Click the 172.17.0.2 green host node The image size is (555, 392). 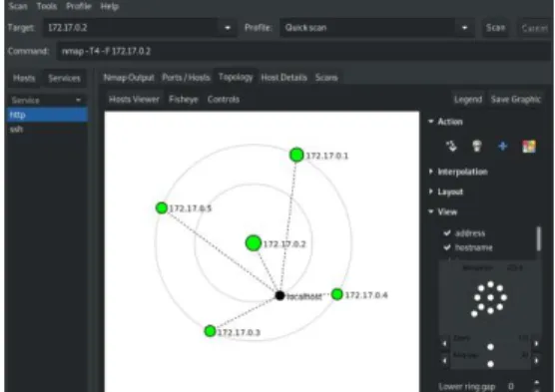(x=254, y=243)
